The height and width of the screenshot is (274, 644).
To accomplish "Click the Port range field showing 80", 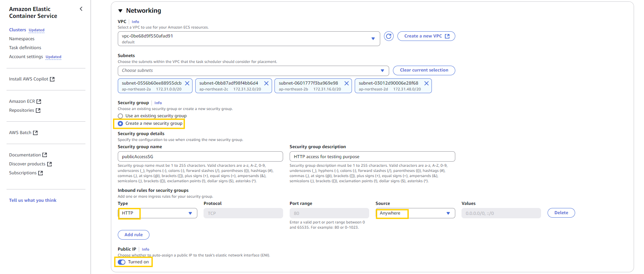I will (x=329, y=213).
